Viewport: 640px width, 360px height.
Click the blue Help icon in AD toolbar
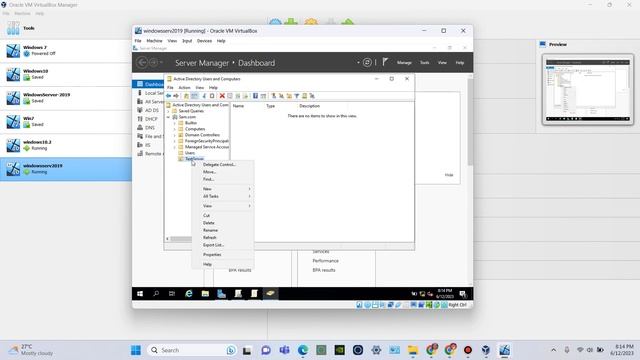(x=255, y=96)
